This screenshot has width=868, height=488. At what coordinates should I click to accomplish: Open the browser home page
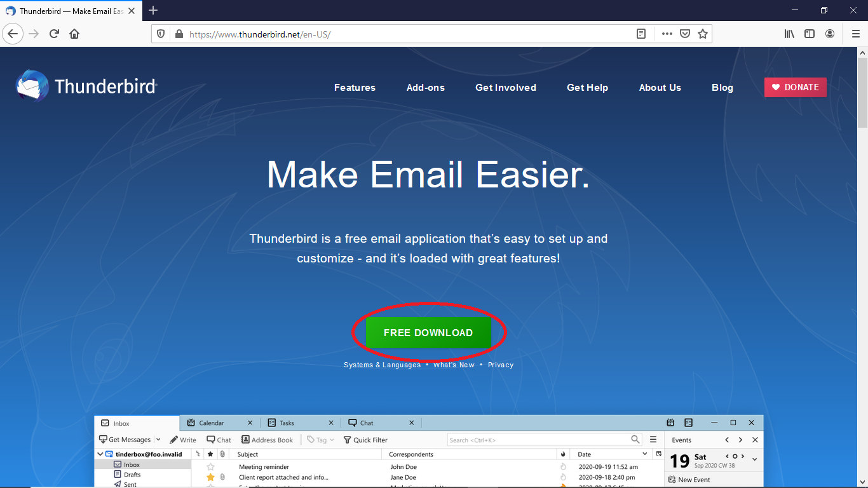coord(74,34)
